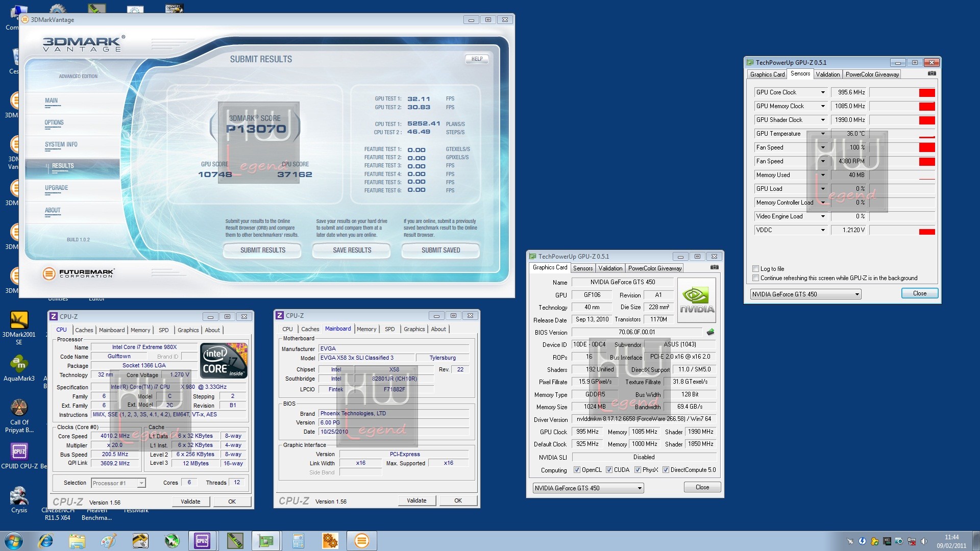Open PowerColor Giveaway tab in Sensors window

pos(872,74)
